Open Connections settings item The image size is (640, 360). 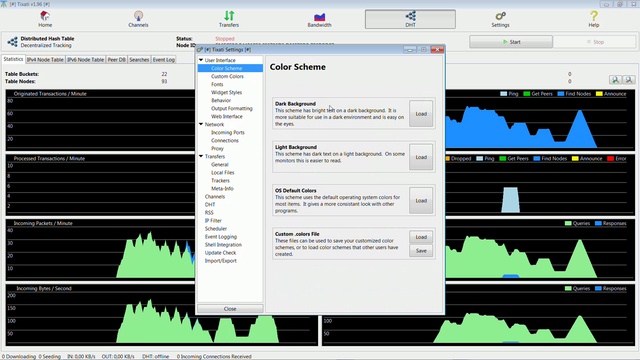(x=225, y=140)
